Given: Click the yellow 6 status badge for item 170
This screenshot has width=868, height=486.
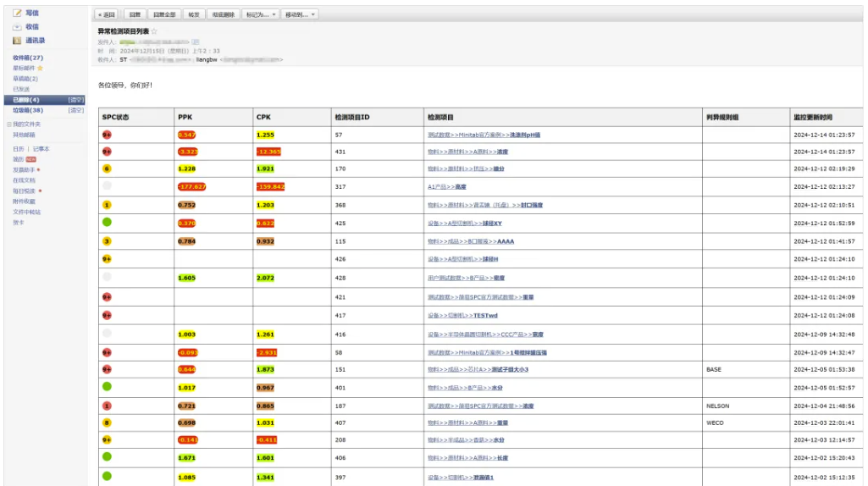Looking at the screenshot, I should point(107,169).
